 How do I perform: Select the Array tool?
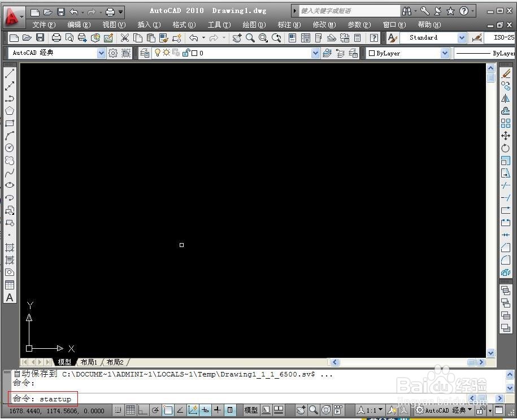click(x=506, y=123)
